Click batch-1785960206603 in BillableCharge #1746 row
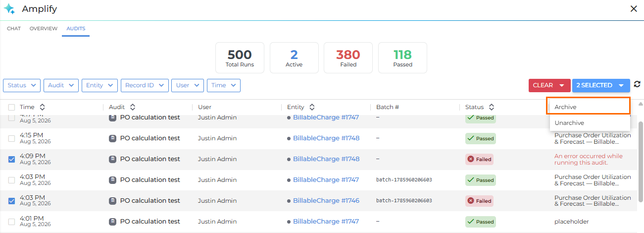The image size is (644, 233). [404, 201]
